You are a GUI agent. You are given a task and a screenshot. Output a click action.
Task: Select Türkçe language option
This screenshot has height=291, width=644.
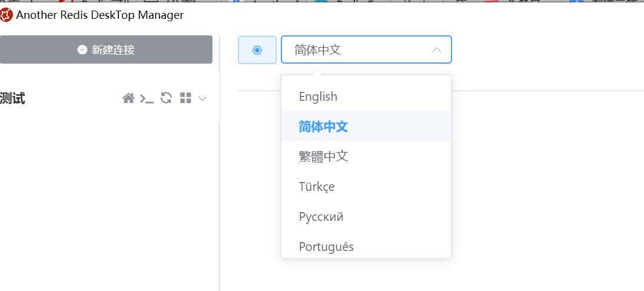pyautogui.click(x=366, y=187)
